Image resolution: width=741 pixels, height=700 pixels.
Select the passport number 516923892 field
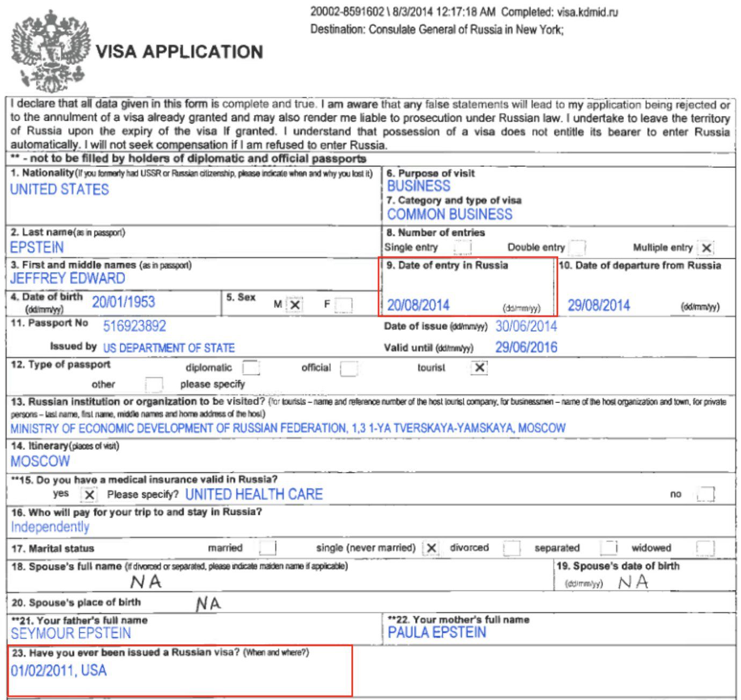pyautogui.click(x=134, y=326)
